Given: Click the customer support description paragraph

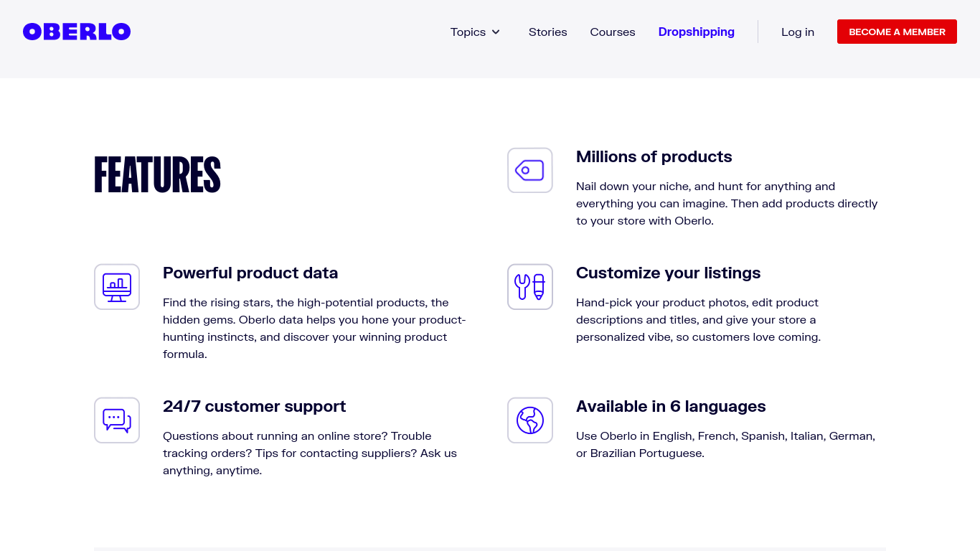Looking at the screenshot, I should tap(310, 453).
